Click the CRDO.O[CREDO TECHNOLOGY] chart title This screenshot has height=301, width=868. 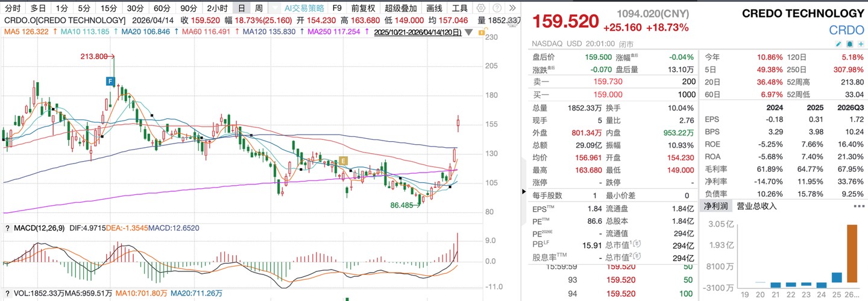64,20
